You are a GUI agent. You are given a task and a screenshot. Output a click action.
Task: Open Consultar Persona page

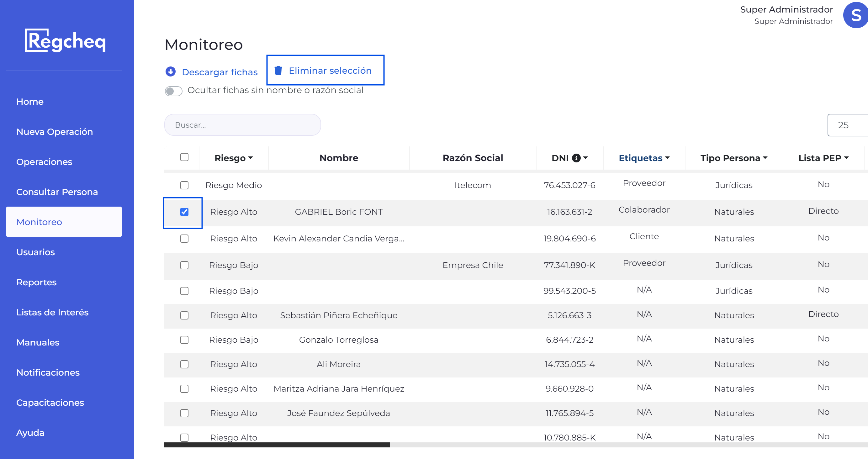coord(57,192)
